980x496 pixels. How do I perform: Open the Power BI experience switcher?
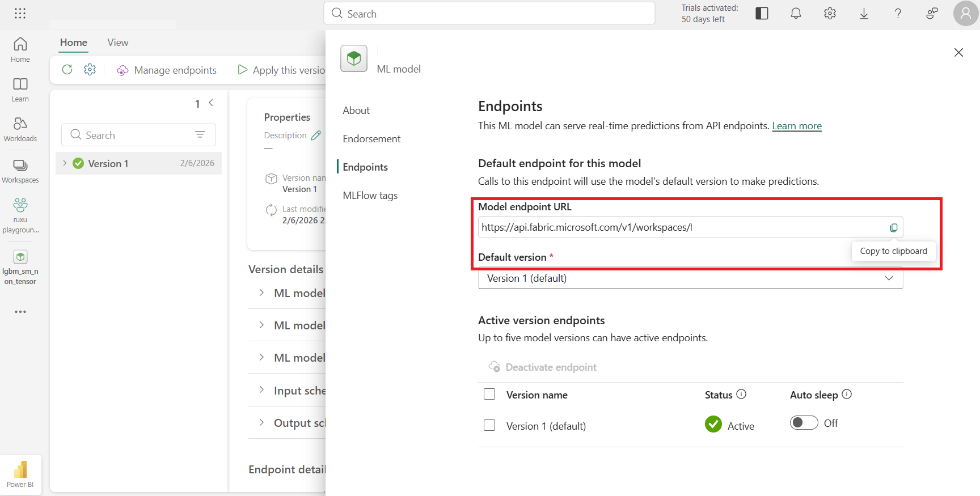(20, 474)
